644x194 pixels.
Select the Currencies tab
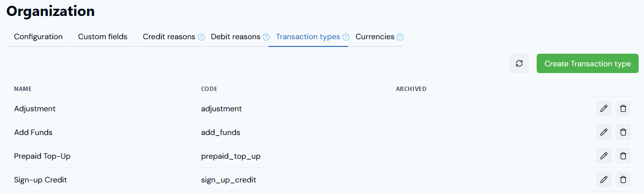[375, 37]
